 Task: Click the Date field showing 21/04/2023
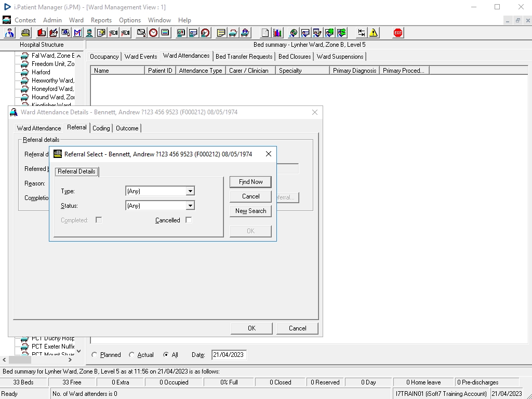coord(229,355)
